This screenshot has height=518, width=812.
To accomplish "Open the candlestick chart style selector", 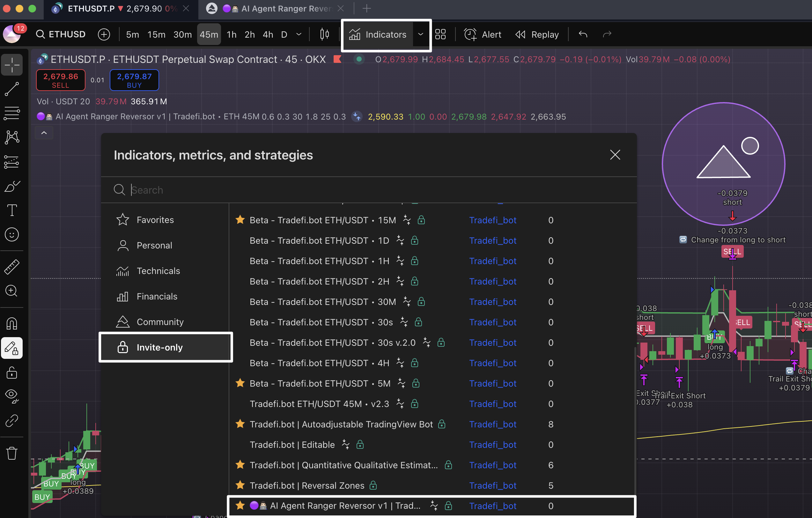I will click(x=324, y=34).
